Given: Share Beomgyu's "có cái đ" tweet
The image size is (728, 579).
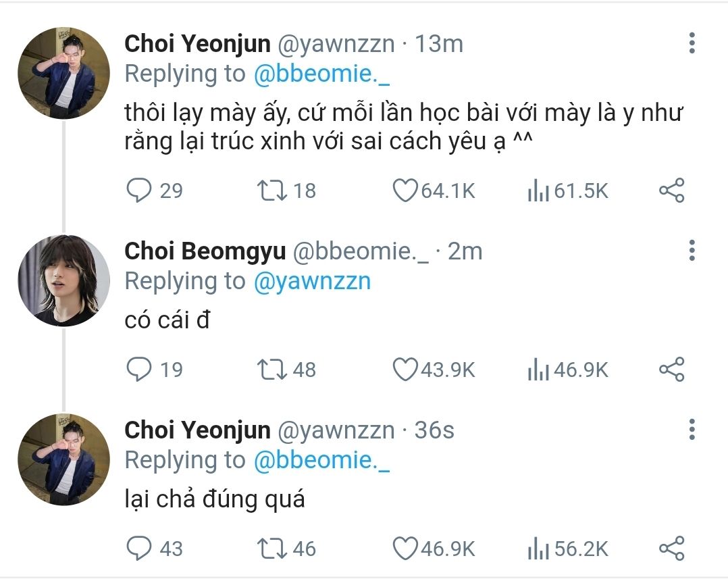Looking at the screenshot, I should 671,369.
